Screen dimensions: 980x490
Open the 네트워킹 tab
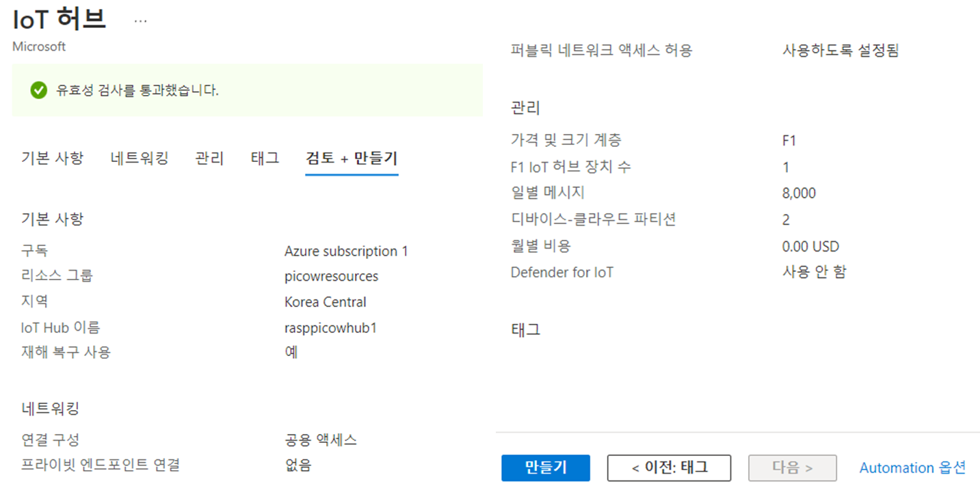[x=140, y=159]
